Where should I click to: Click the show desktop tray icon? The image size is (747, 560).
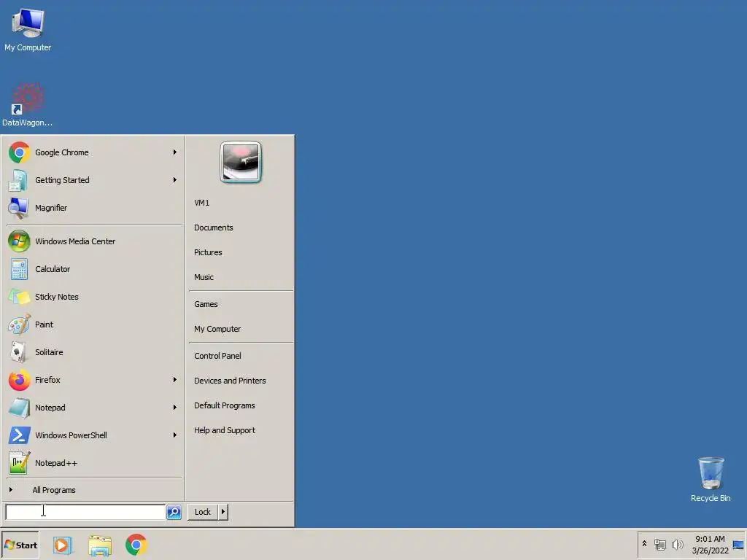click(x=738, y=545)
